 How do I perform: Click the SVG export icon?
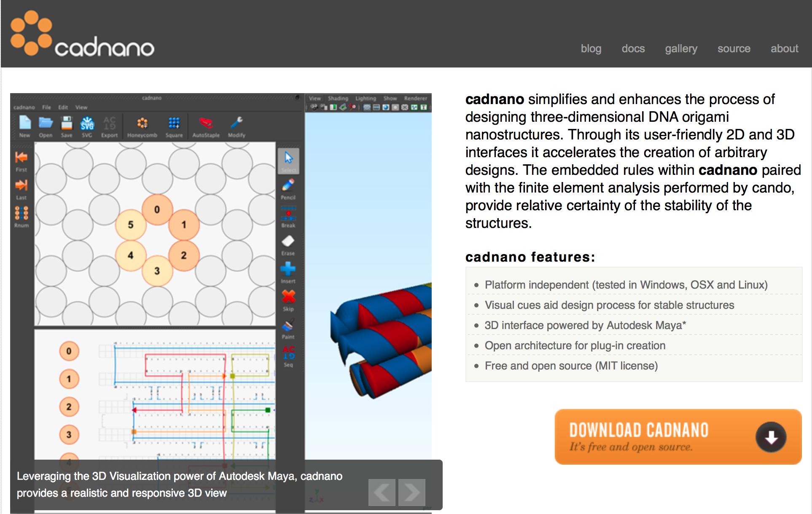(x=87, y=123)
